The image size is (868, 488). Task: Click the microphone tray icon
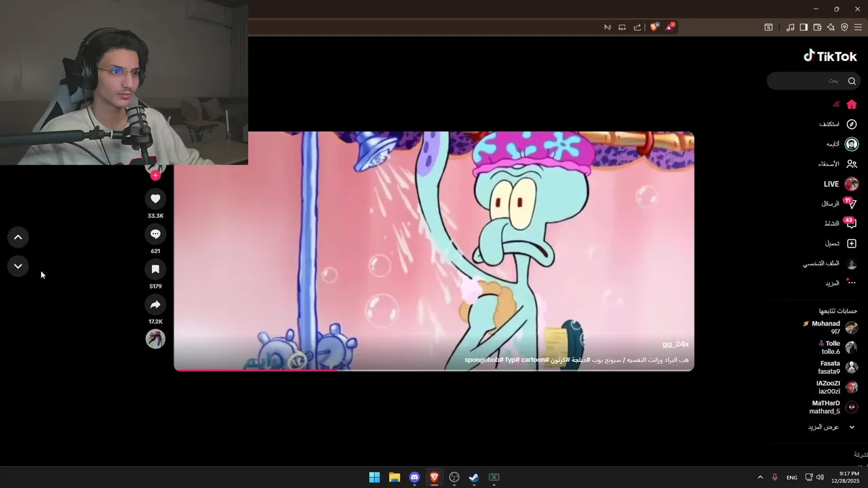tap(774, 477)
